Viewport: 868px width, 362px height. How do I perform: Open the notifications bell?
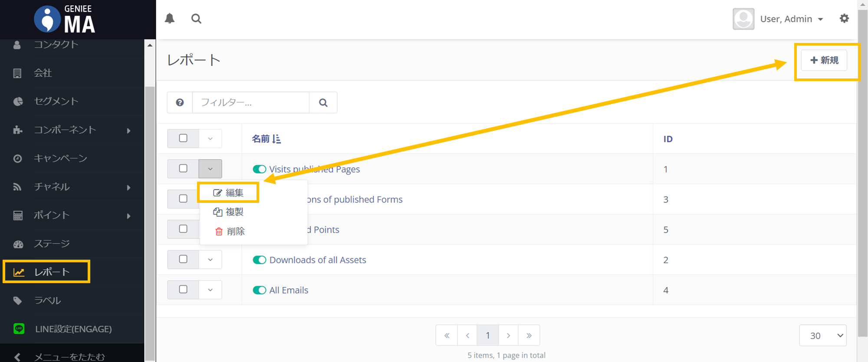pyautogui.click(x=170, y=18)
